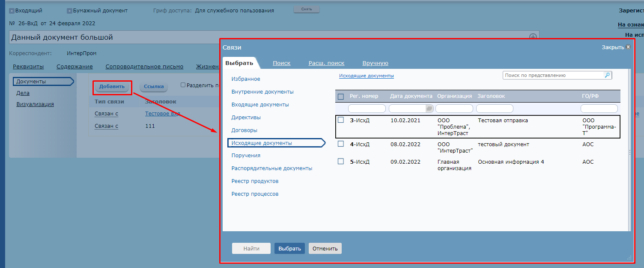Click the magnifier icon in search box

607,75
